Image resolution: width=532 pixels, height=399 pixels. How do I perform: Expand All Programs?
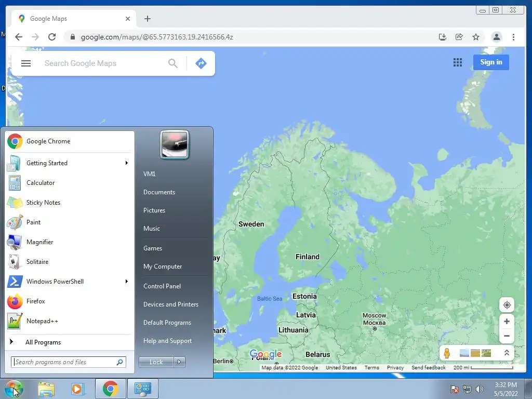(x=69, y=342)
